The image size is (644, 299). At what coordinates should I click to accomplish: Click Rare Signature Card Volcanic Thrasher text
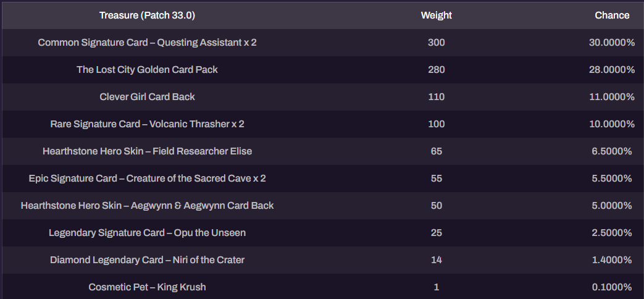coord(147,124)
